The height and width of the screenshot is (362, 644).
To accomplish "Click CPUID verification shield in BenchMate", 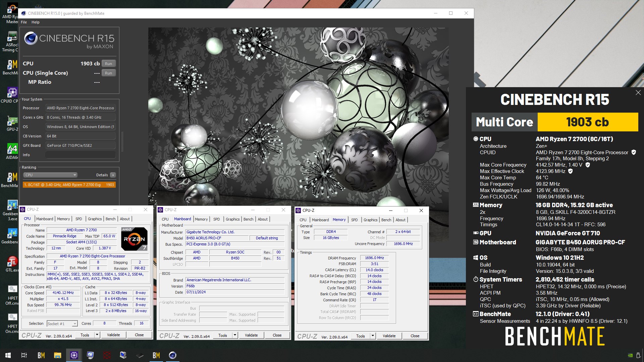I will click(634, 152).
